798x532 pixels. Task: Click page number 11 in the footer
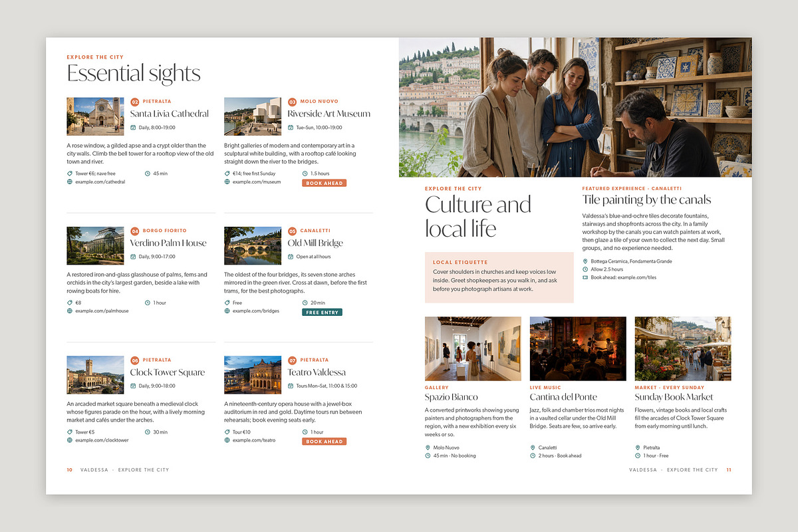click(x=729, y=470)
